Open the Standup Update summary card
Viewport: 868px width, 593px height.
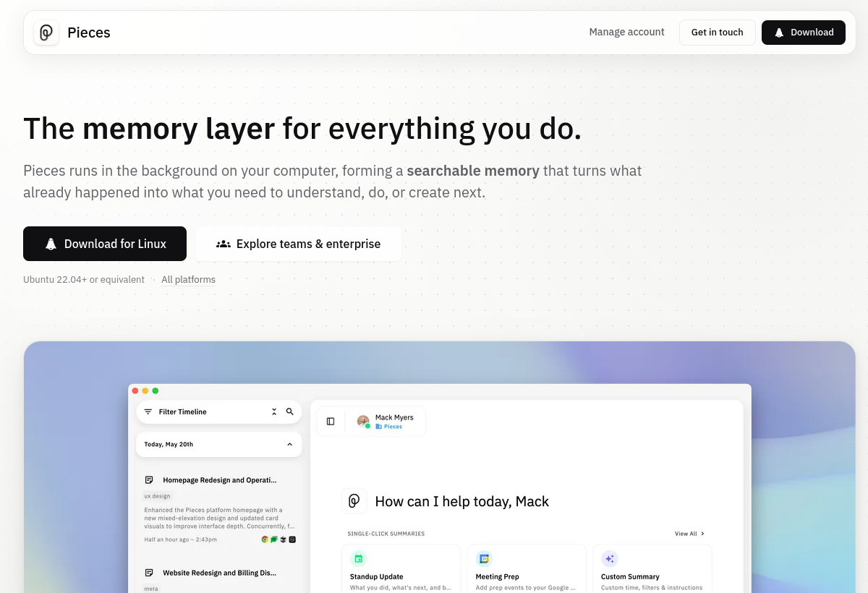401,569
